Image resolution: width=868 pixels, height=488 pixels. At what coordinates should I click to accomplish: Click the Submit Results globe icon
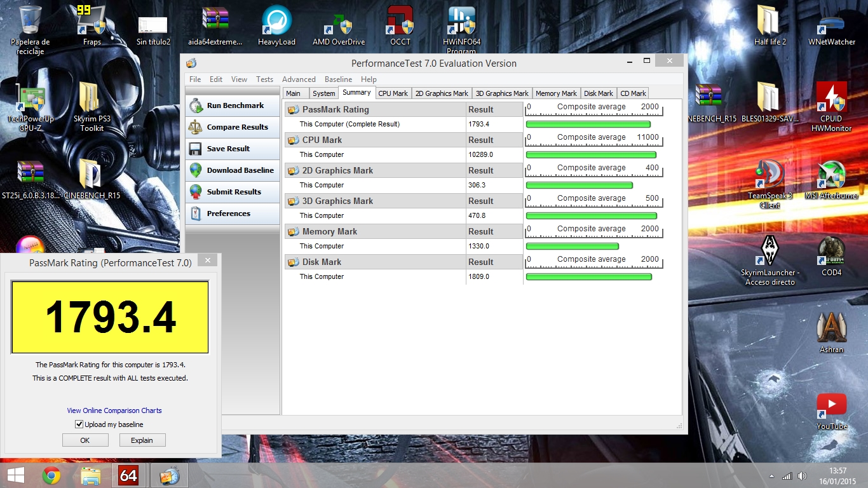(x=196, y=193)
